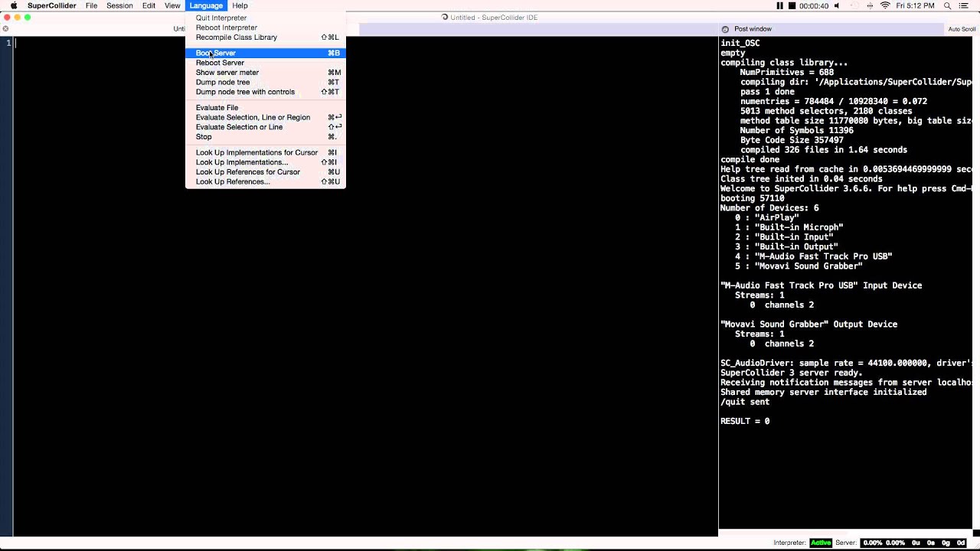980x551 pixels.
Task: Open the Edit menu
Action: [x=149, y=5]
